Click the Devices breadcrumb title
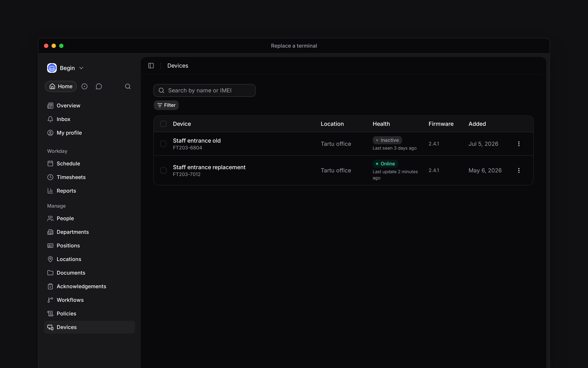Image resolution: width=588 pixels, height=368 pixels. point(178,66)
